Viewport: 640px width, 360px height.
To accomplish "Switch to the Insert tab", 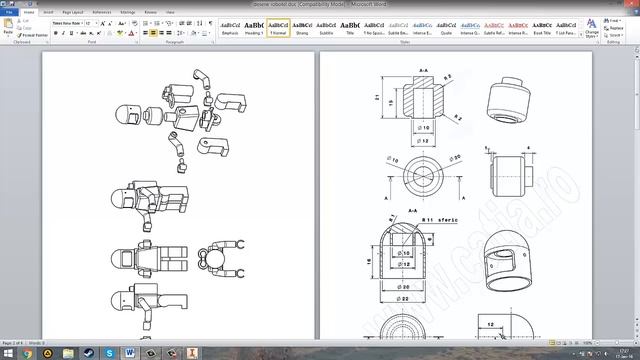I will pyautogui.click(x=48, y=12).
